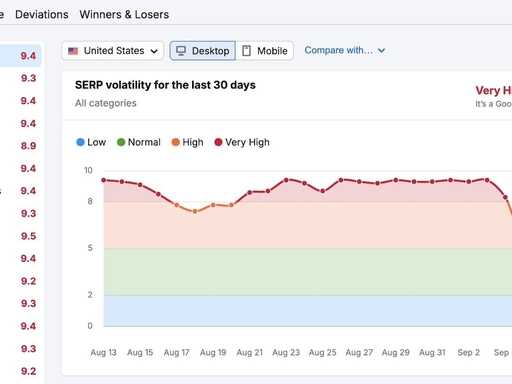Click the mobile phone icon

tap(246, 51)
